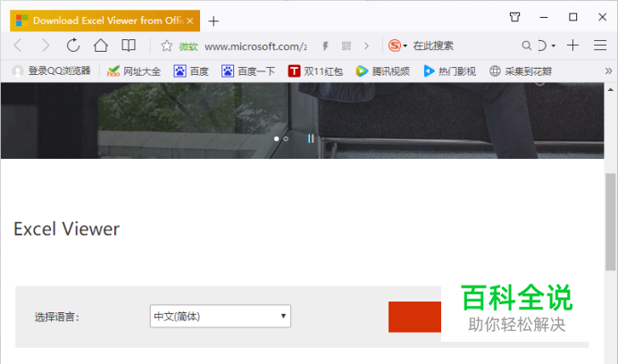Viewport: 618px width, 364px height.
Task: Pause the banner carousel
Action: coord(311,138)
